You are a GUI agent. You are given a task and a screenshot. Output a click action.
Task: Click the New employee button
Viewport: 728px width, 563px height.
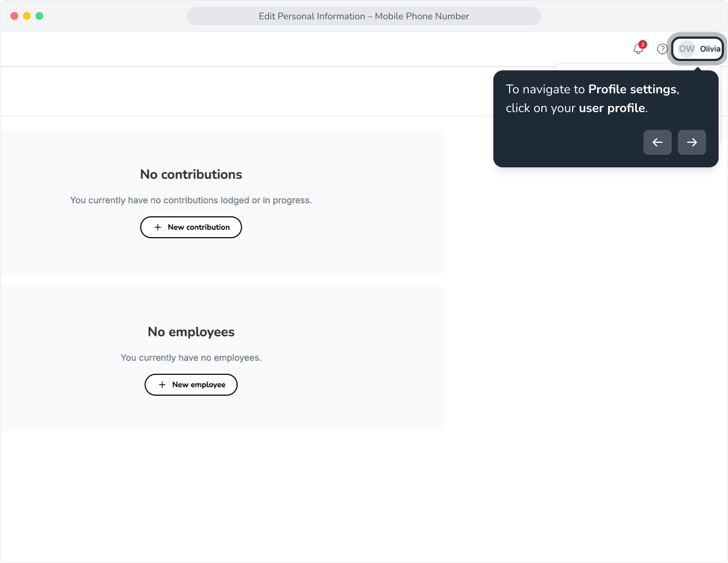(191, 385)
